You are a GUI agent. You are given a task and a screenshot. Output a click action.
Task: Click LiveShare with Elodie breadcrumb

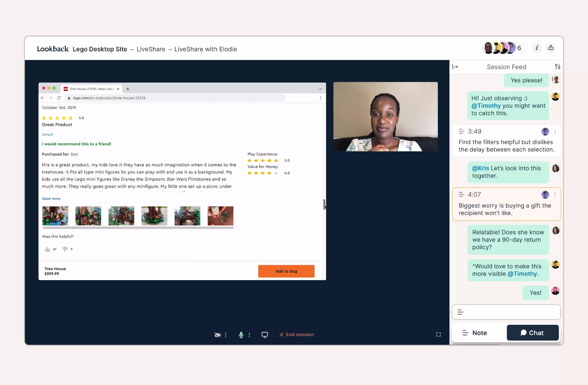point(206,49)
